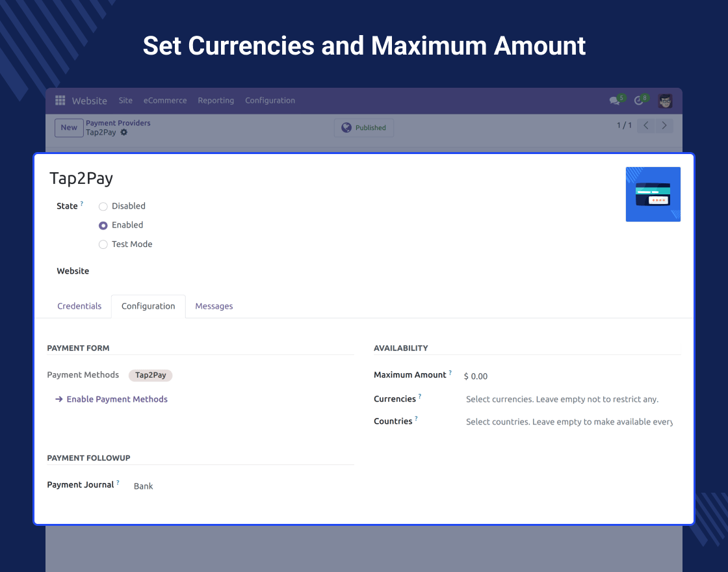This screenshot has height=572, width=728.
Task: Click the New button
Action: [x=69, y=127]
